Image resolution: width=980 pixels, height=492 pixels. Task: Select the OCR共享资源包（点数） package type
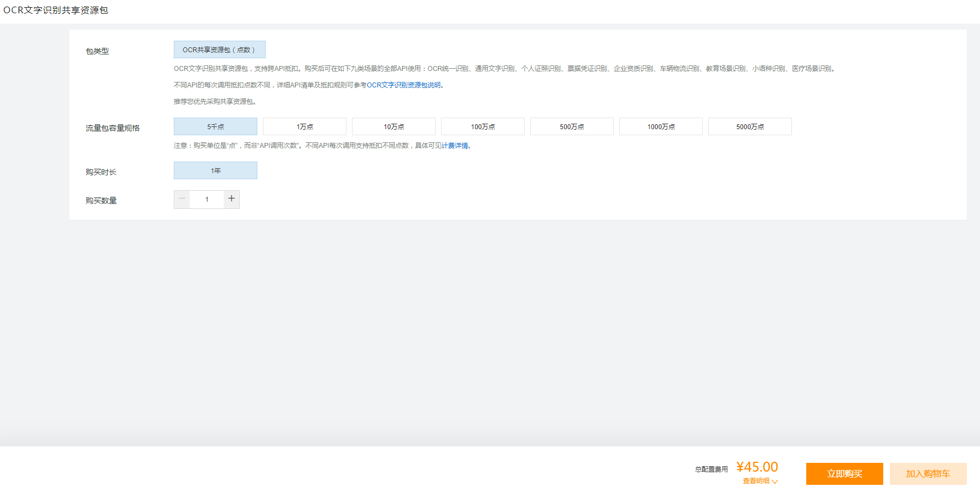(219, 49)
